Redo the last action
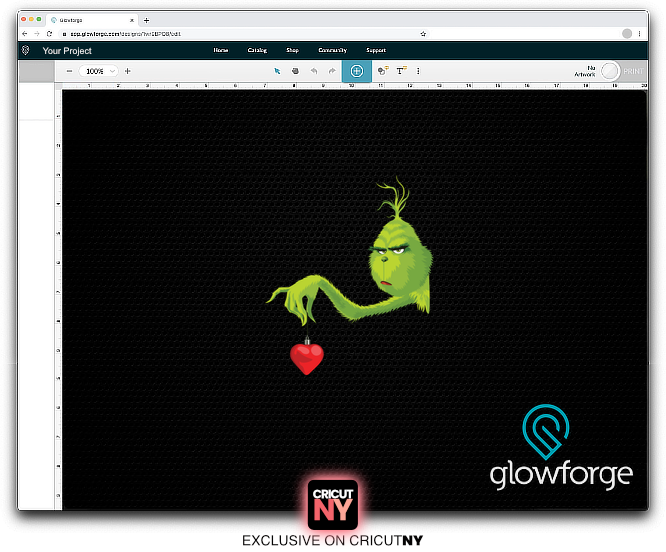 [x=332, y=71]
